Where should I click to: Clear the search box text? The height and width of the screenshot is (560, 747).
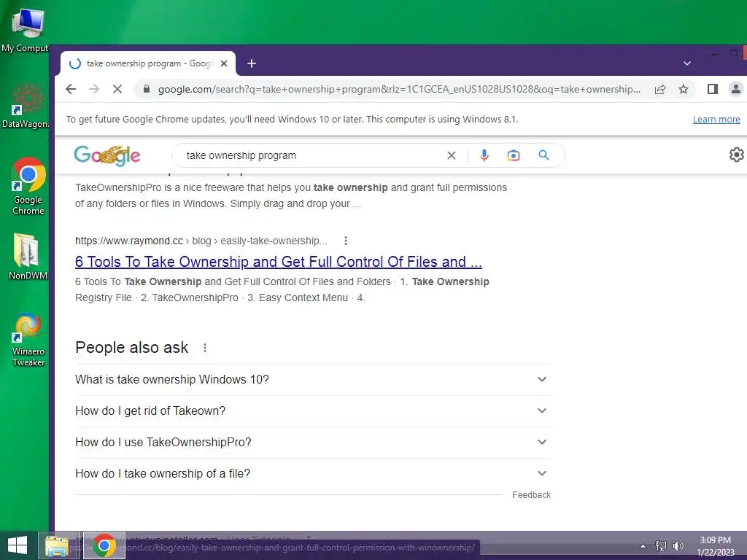tap(451, 155)
